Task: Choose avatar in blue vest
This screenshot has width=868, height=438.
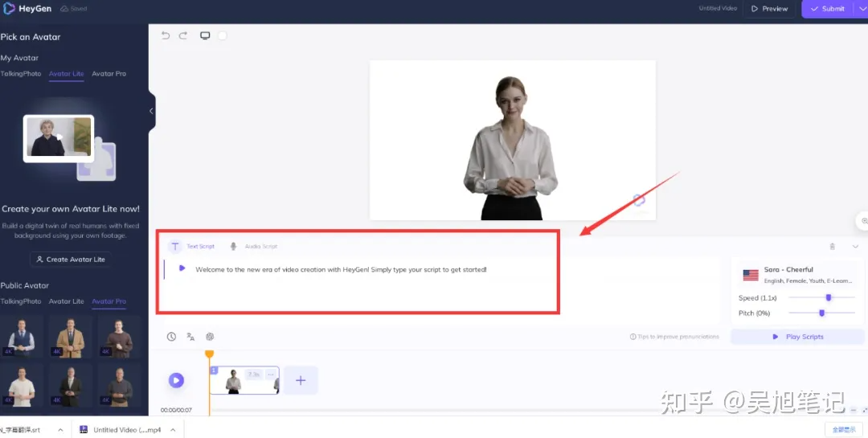Action: [22, 338]
